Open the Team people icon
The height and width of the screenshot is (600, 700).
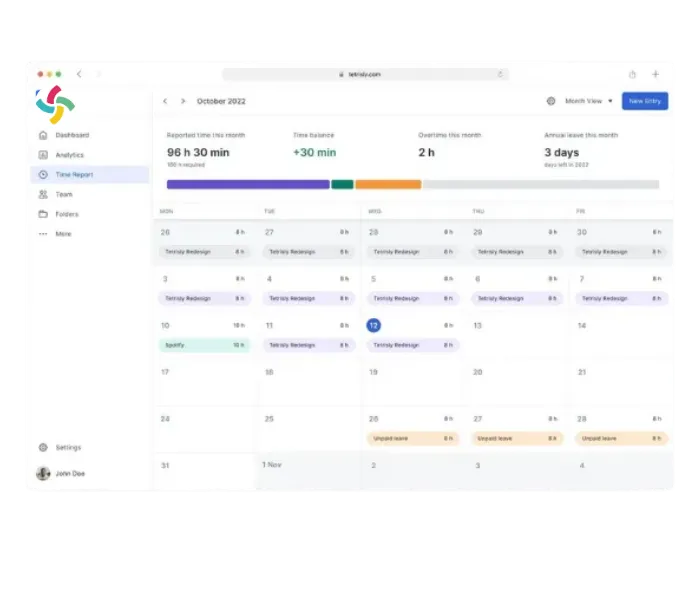pos(43,194)
